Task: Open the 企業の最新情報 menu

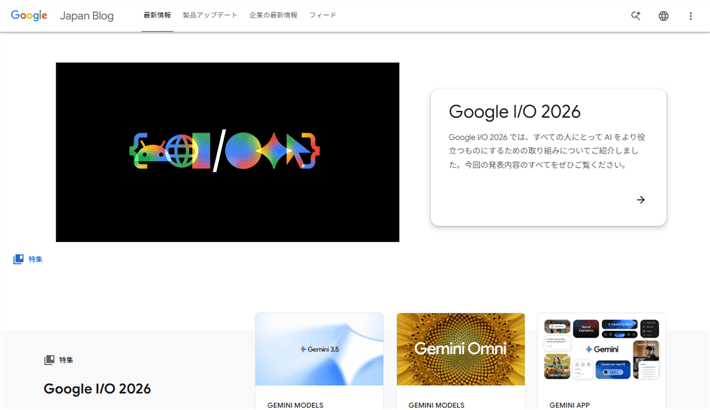Action: (x=273, y=15)
